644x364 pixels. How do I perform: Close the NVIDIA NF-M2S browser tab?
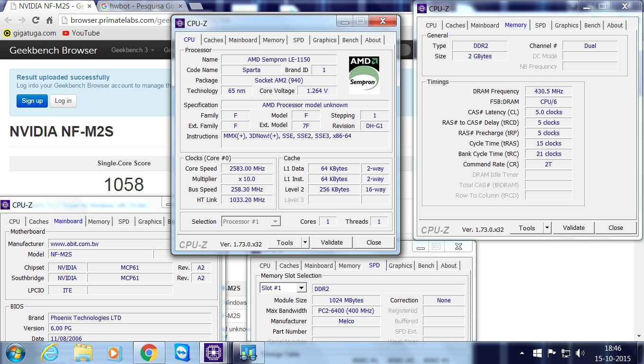90,7
